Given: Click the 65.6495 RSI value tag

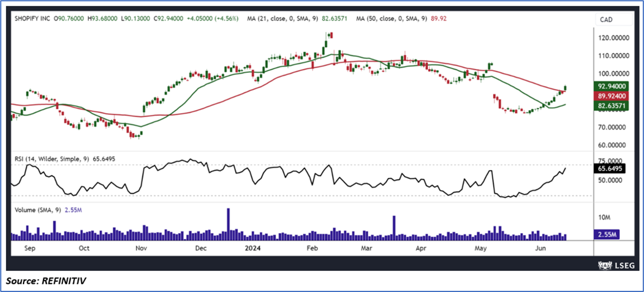Looking at the screenshot, I should (609, 168).
